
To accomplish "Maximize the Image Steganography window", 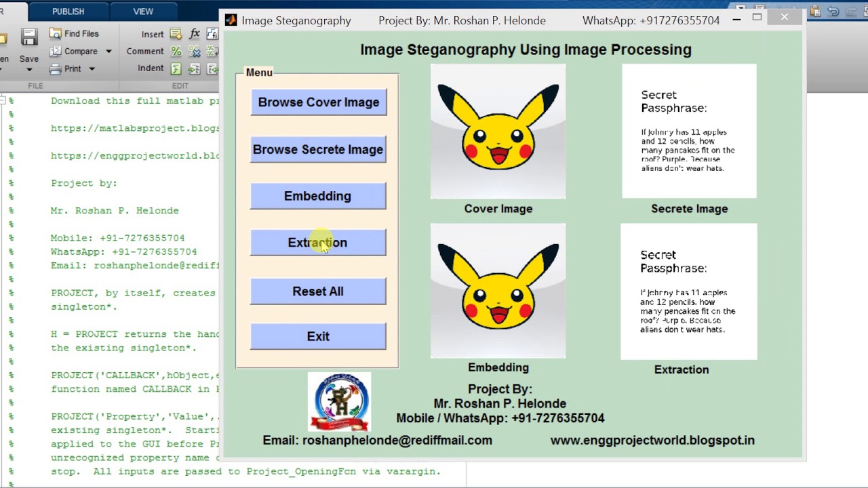I will (757, 17).
